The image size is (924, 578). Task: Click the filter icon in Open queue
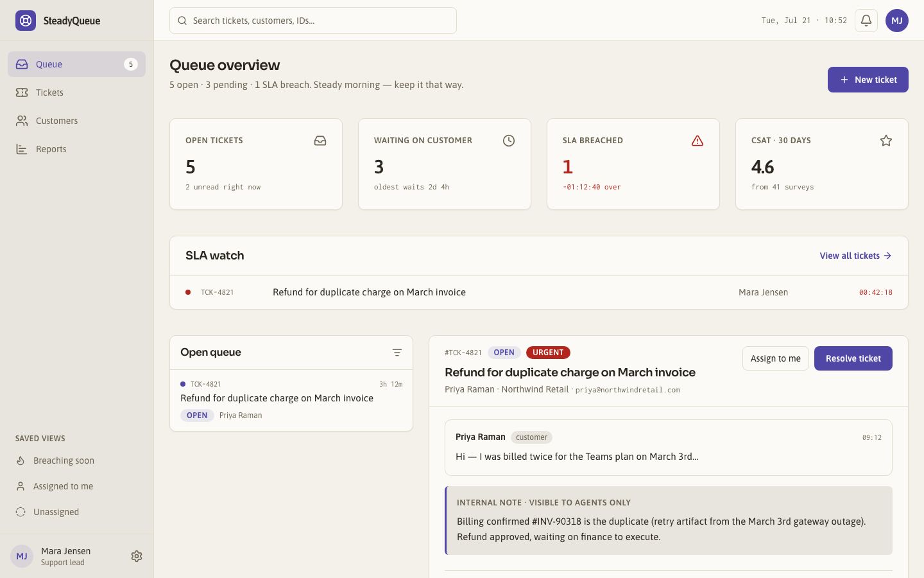click(397, 353)
